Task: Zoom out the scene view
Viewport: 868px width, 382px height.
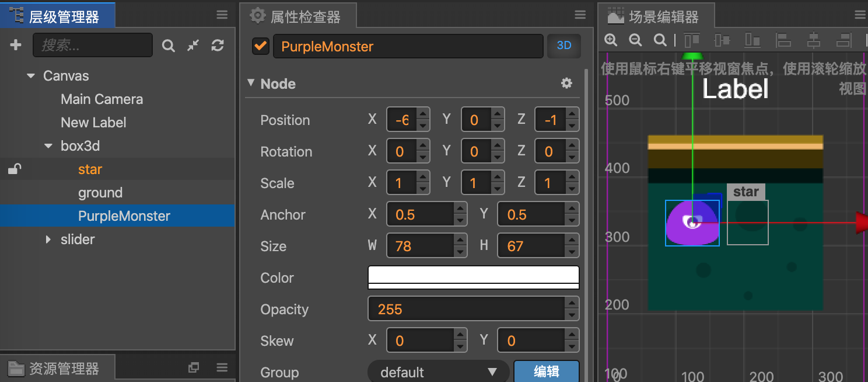Action: (635, 40)
